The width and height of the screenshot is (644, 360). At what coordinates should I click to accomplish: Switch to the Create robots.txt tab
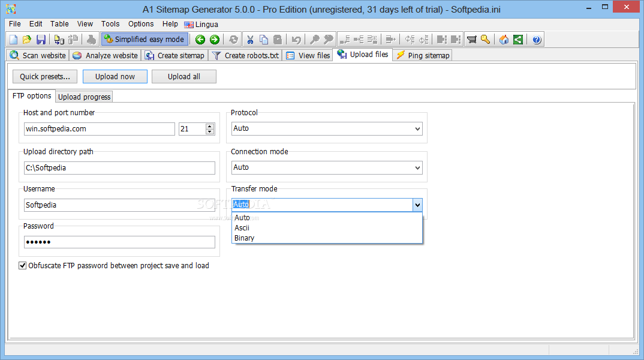point(246,55)
